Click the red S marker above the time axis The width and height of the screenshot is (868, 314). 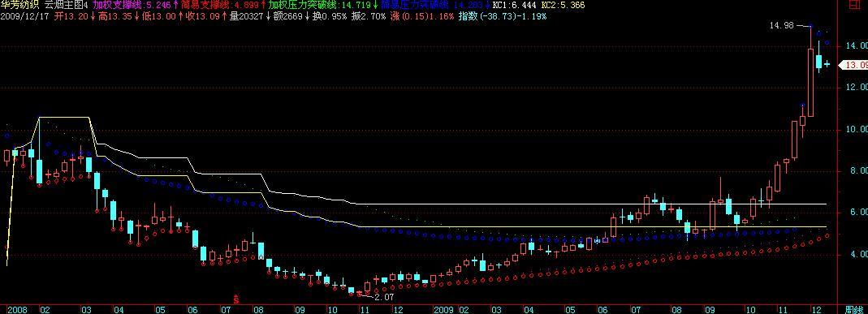point(235,300)
